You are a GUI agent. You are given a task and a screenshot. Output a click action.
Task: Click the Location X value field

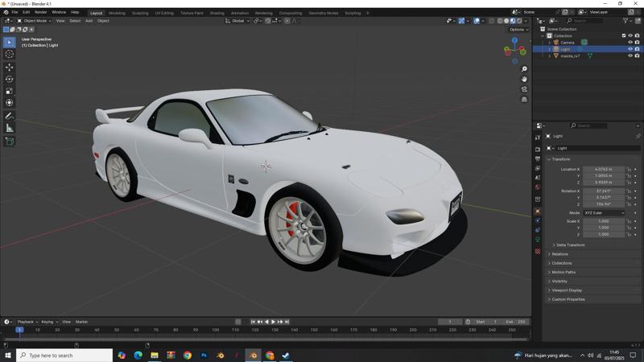(603, 170)
